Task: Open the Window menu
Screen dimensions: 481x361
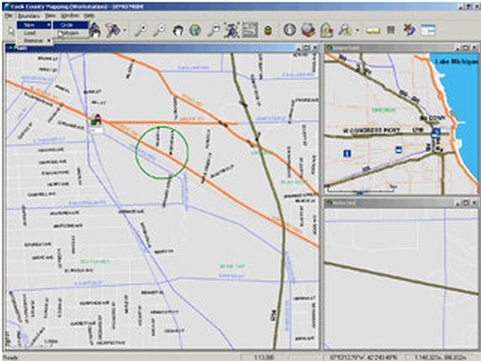Action: [70, 16]
